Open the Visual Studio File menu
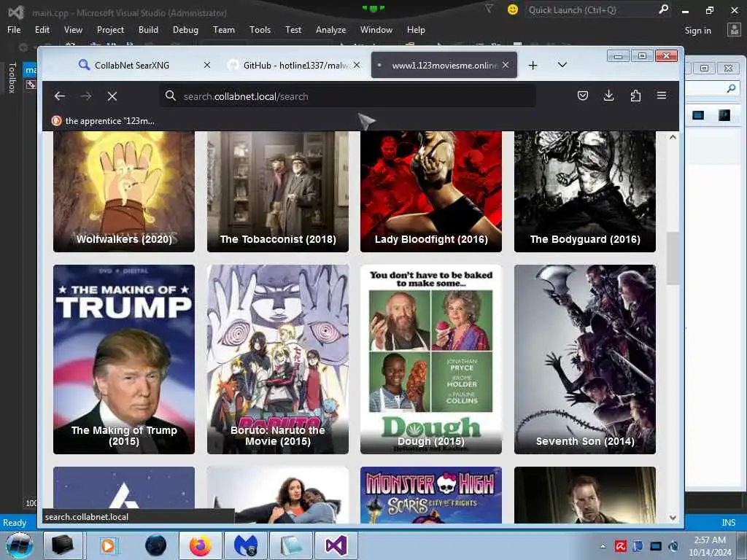Viewport: 747px width, 560px height. (x=15, y=29)
